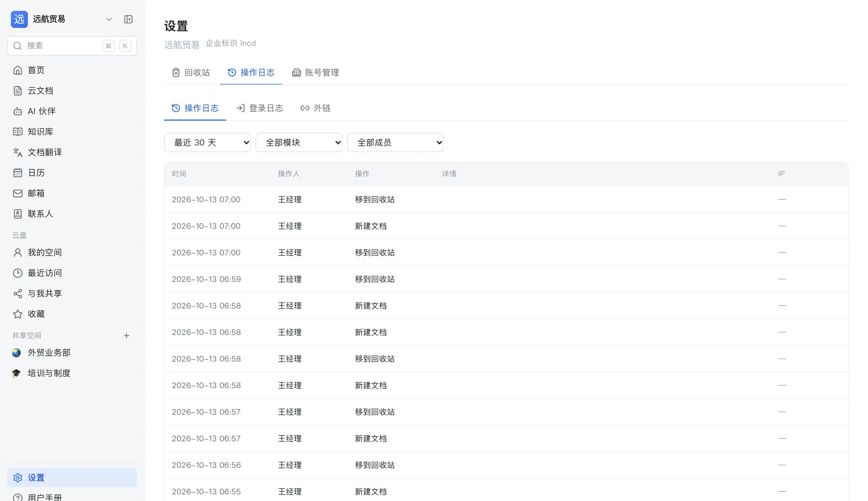Focus the 搜索 search field
The height and width of the screenshot is (501, 868).
72,46
